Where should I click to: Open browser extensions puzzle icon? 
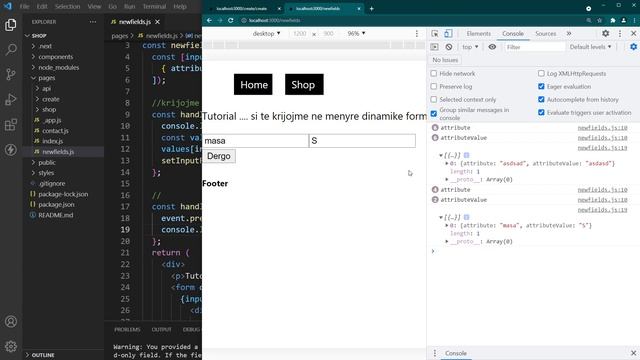613,20
